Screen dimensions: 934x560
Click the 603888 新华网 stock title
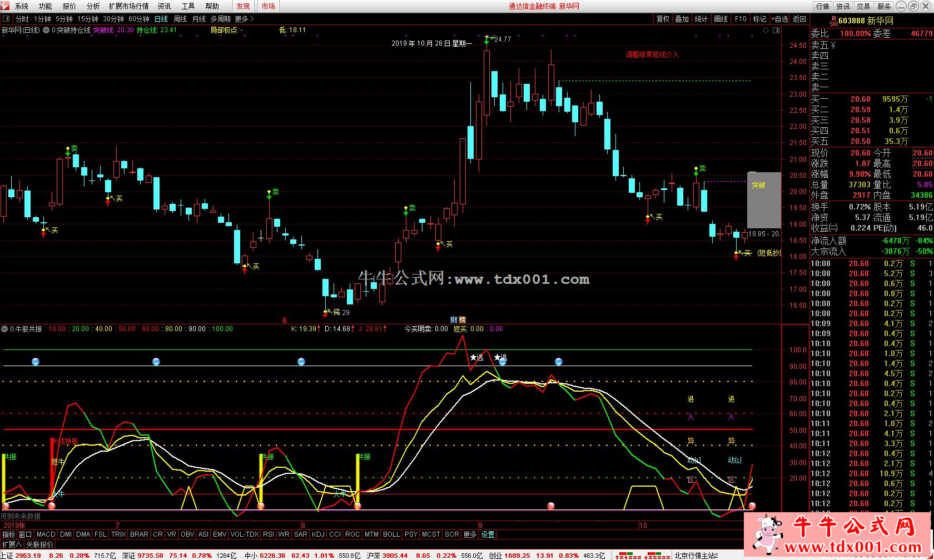coord(866,21)
